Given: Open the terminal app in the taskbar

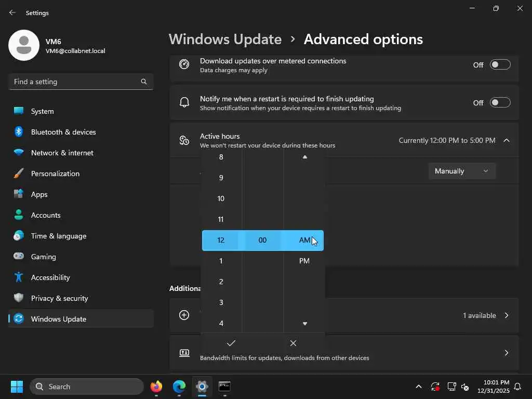Looking at the screenshot, I should (224, 387).
